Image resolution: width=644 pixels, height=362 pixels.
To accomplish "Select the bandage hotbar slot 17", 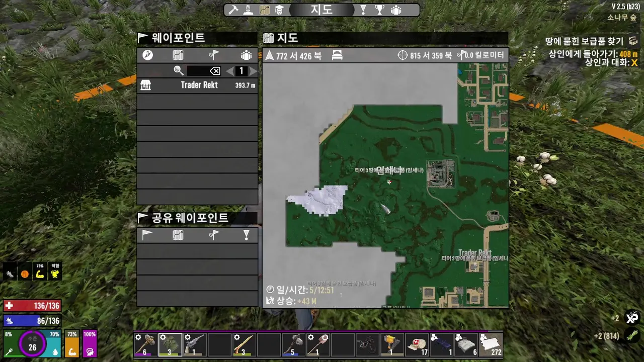I will coord(417,345).
